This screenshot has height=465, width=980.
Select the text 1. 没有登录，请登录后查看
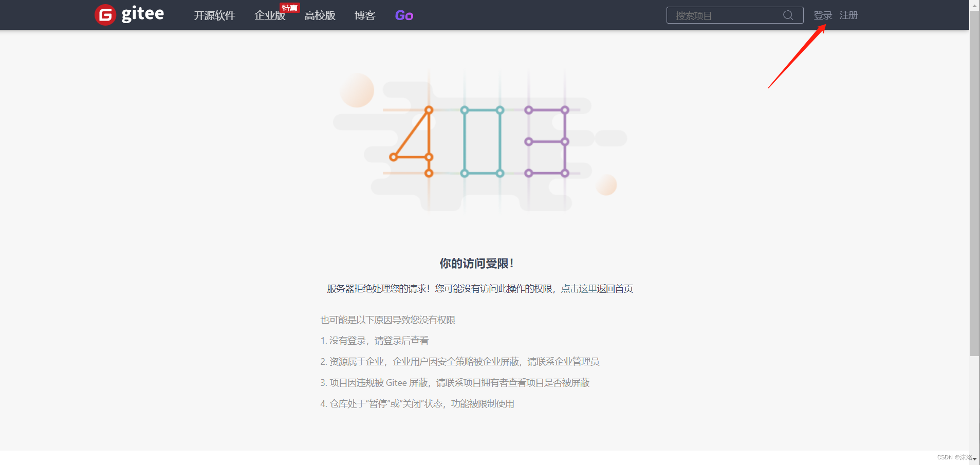[375, 341]
